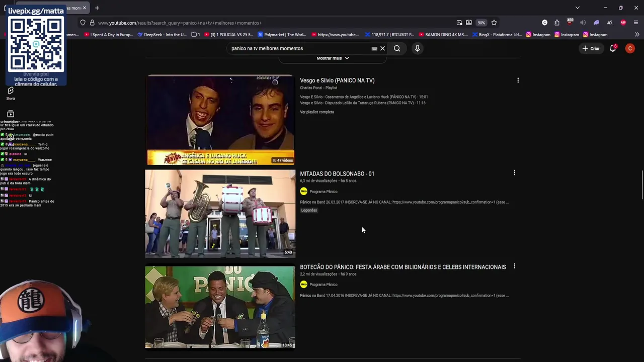Click the extension icon with 450 badge

(x=570, y=22)
